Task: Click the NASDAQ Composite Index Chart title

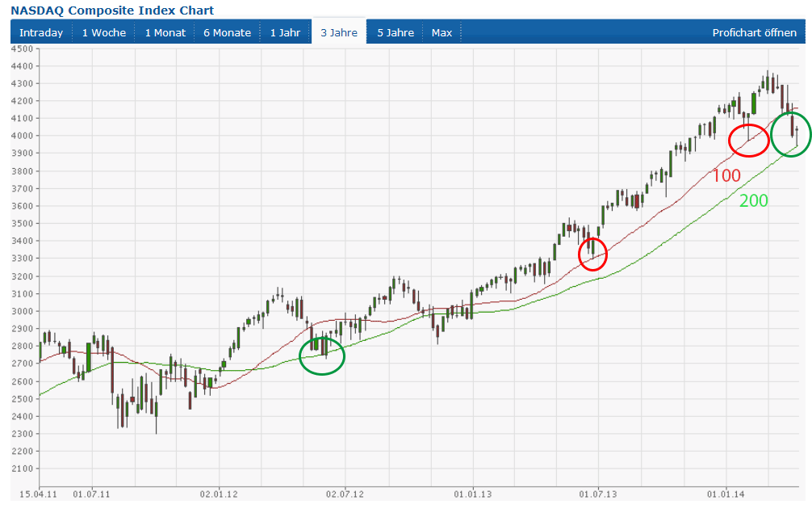Action: [x=112, y=11]
